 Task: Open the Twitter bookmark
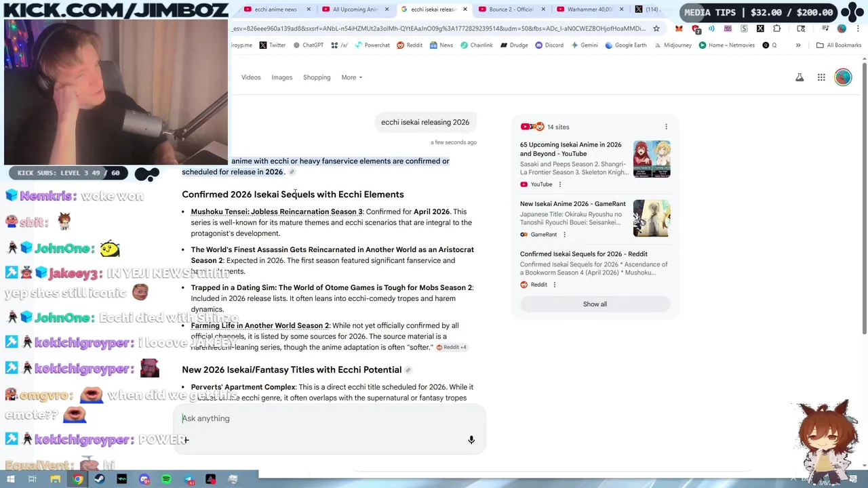point(272,45)
